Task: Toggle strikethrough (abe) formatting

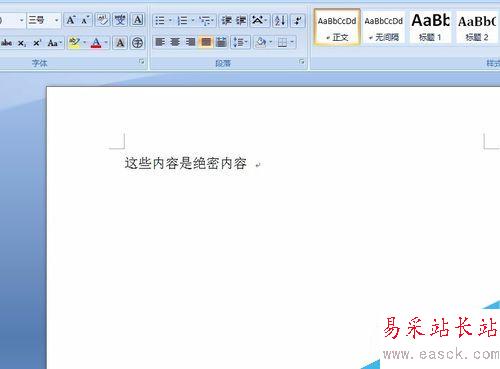Action: 7,43
